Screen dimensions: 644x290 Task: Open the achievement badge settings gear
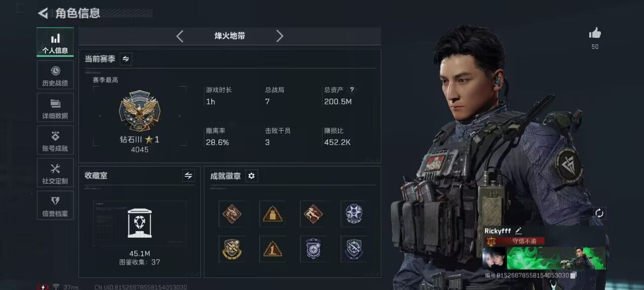click(252, 176)
